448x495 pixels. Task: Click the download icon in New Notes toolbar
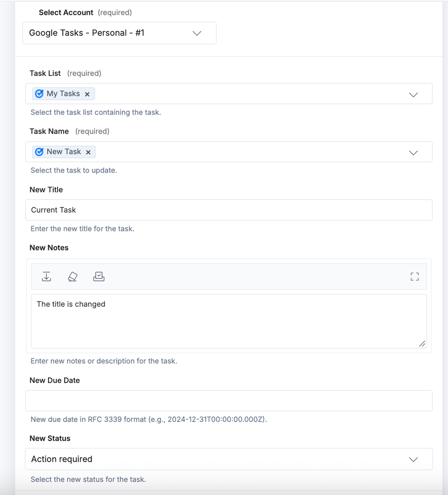coord(46,277)
